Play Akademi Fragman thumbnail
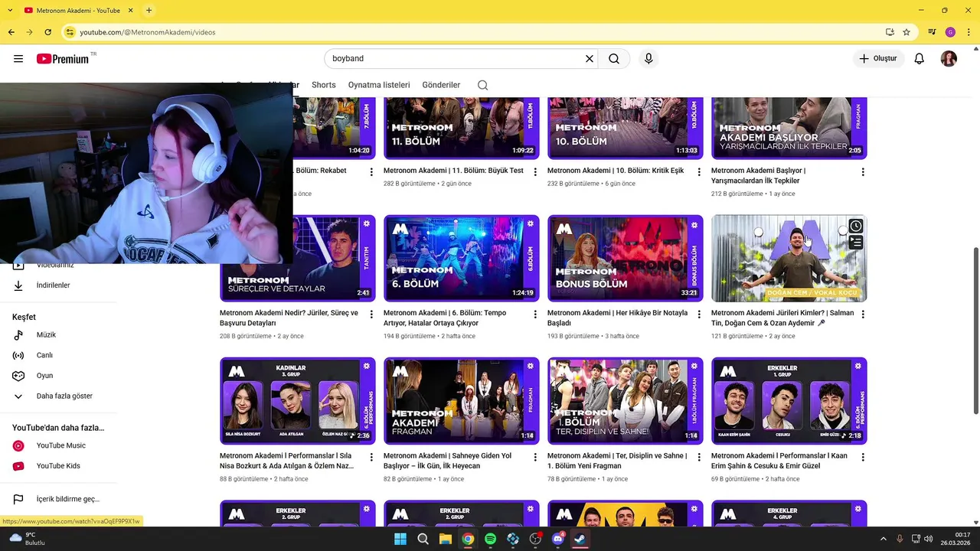Image resolution: width=980 pixels, height=551 pixels. pyautogui.click(x=461, y=401)
